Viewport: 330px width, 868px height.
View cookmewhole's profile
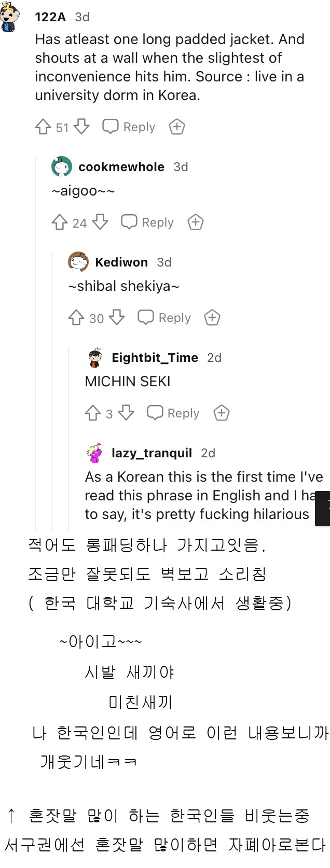120,166
